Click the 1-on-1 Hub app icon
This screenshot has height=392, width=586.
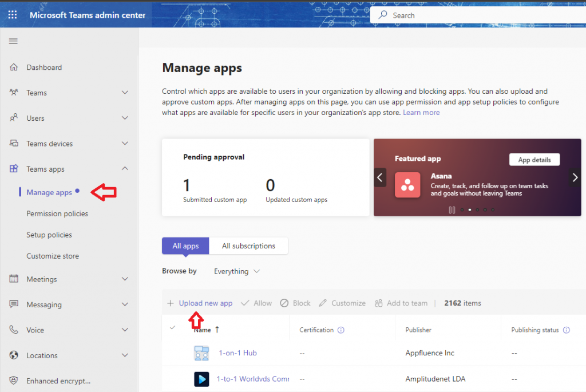click(x=201, y=353)
